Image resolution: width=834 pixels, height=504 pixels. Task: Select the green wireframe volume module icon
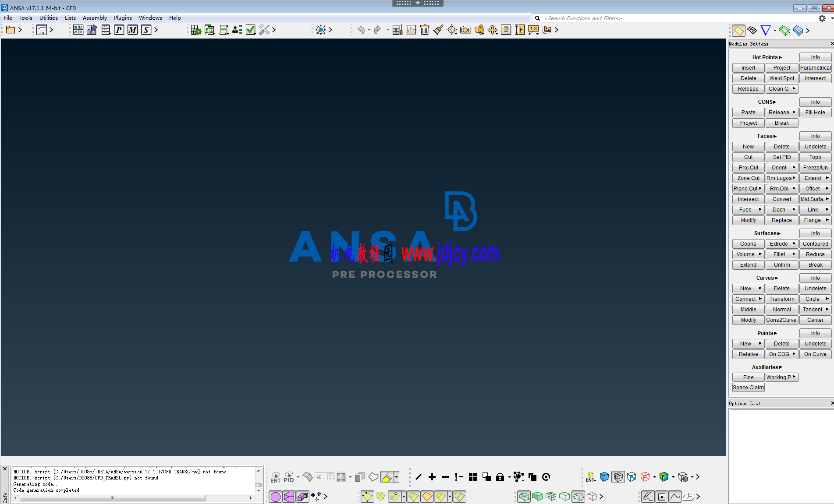pyautogui.click(x=784, y=30)
